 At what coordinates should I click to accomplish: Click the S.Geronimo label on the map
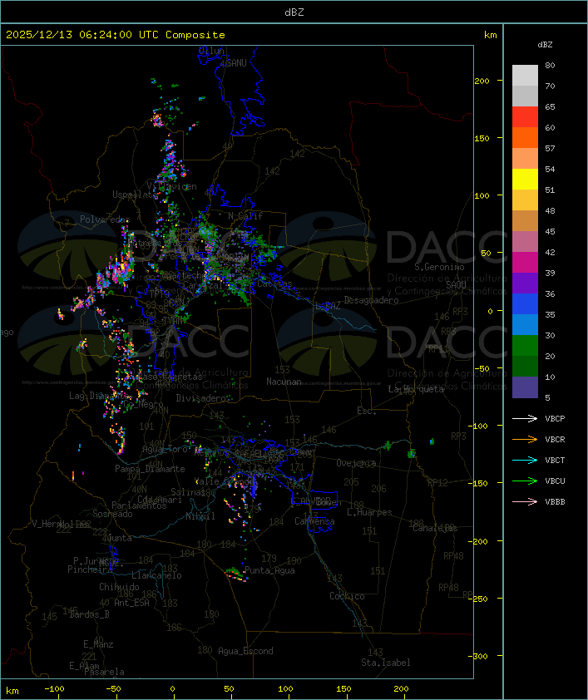(439, 267)
